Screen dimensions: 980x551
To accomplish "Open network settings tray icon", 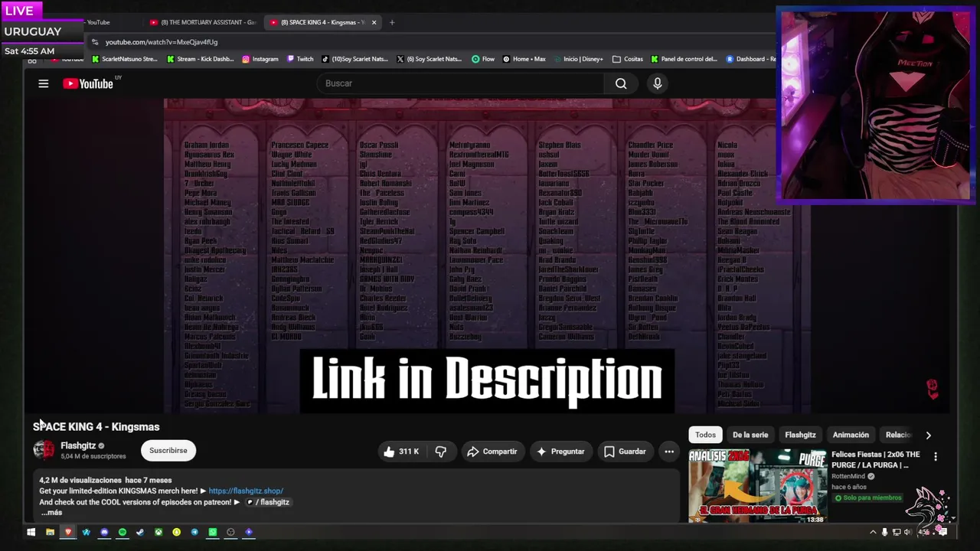I will pos(897,532).
